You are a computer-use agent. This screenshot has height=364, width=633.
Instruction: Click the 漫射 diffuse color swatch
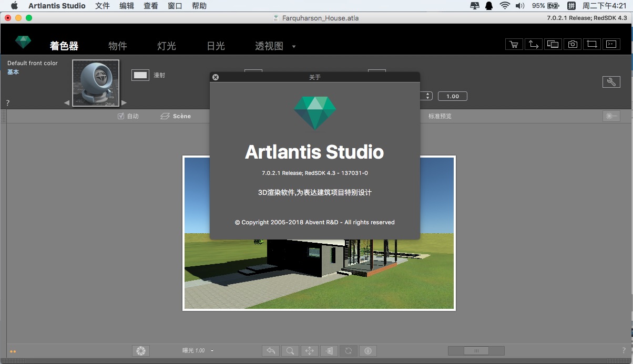[140, 75]
